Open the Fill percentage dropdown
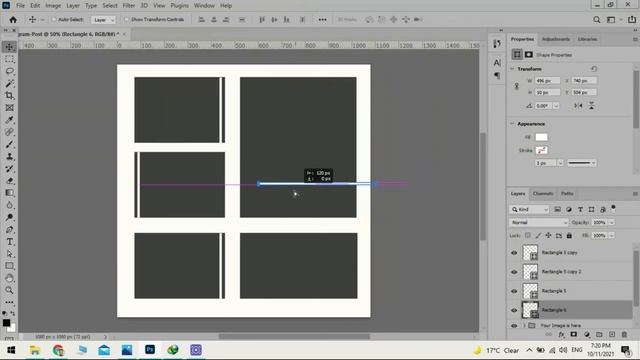640x360 pixels. coord(611,236)
